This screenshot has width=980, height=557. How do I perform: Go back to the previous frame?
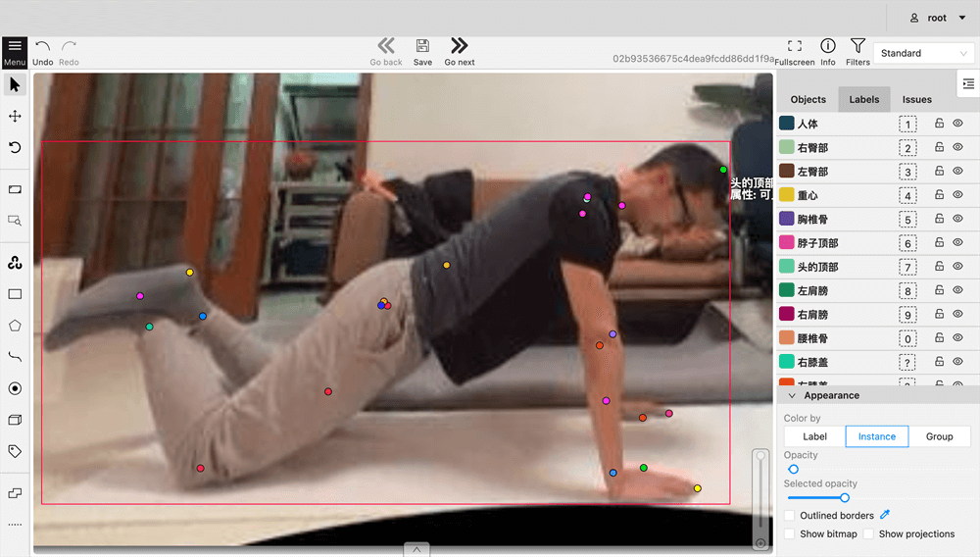pyautogui.click(x=385, y=52)
